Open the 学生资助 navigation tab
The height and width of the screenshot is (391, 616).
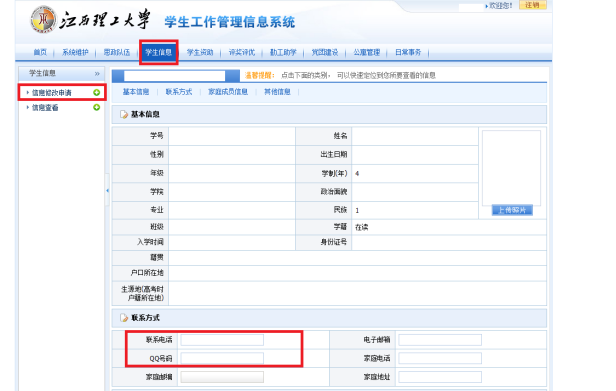[200, 52]
